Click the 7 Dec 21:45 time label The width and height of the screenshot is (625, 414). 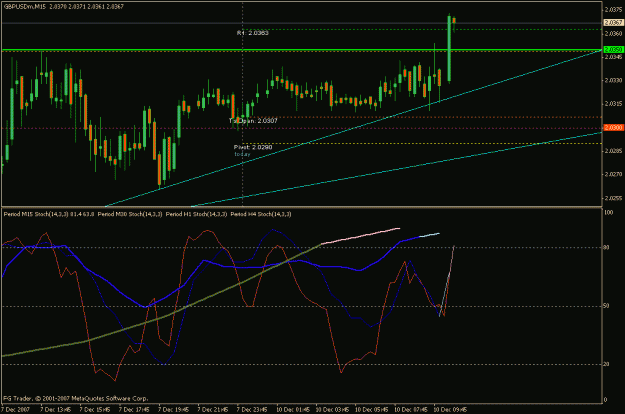[213, 410]
